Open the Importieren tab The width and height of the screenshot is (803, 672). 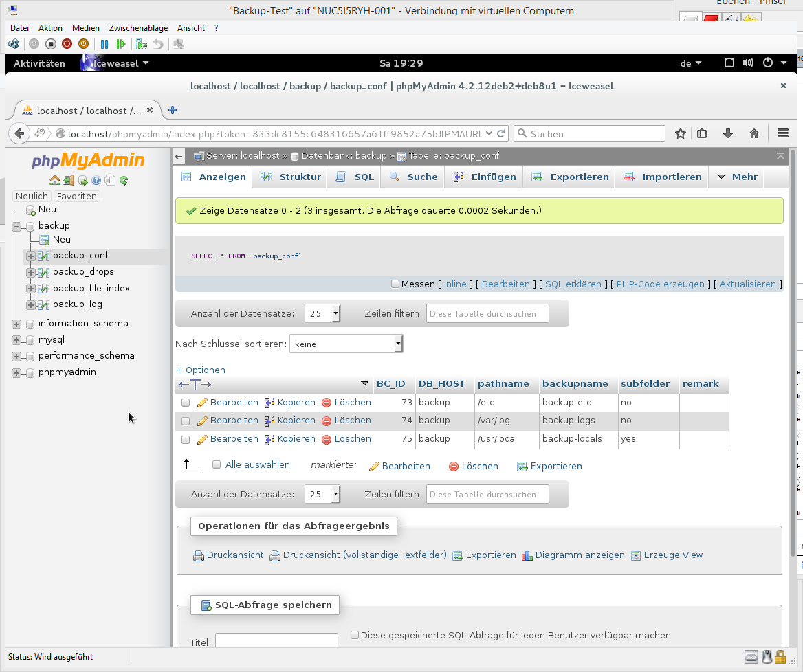click(x=662, y=177)
